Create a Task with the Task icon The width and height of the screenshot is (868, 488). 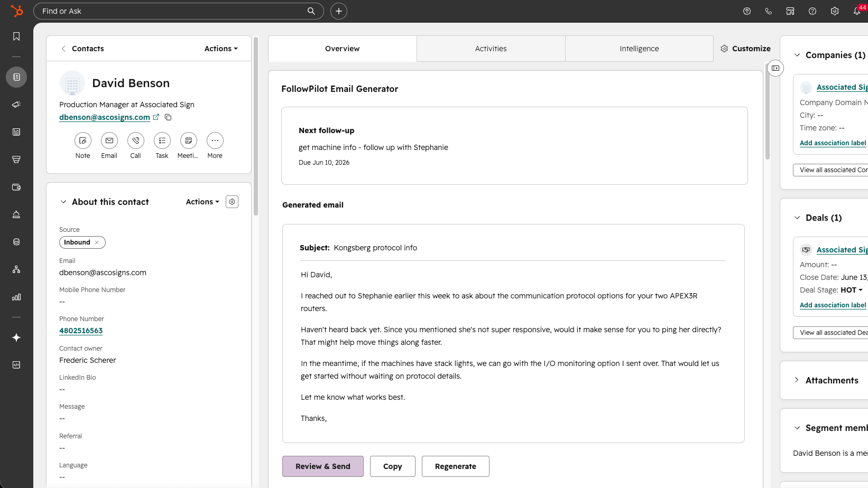coord(162,140)
